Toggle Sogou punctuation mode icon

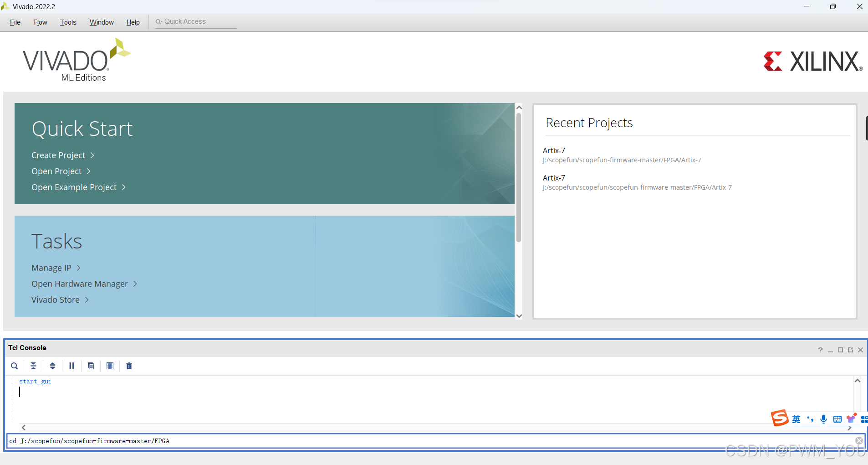(x=810, y=419)
